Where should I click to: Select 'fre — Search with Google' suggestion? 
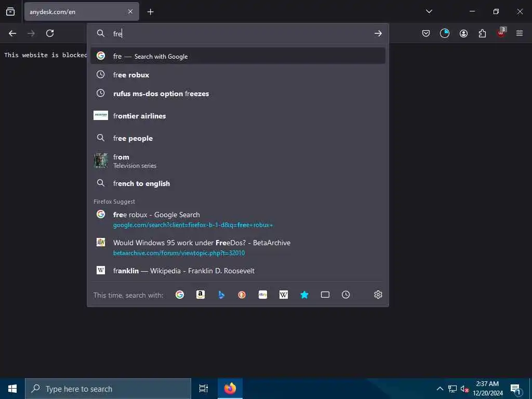tap(237, 56)
